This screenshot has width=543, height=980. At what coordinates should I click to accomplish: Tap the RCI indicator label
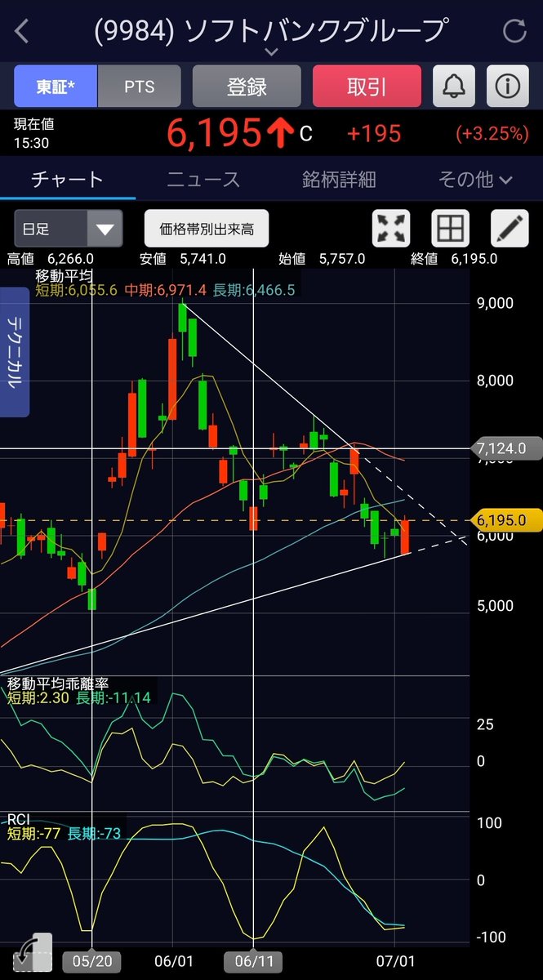[x=19, y=819]
